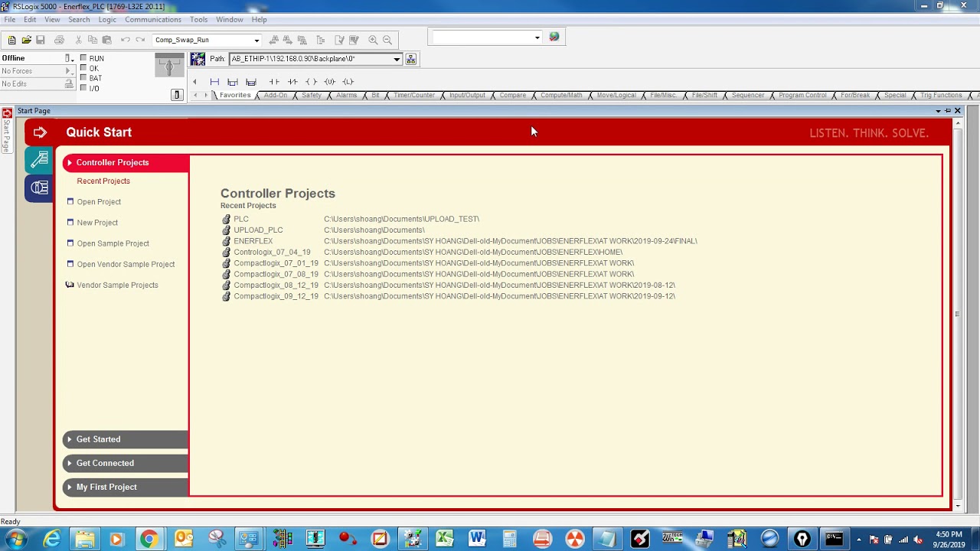Open the Resource Center sidebar icon
The height and width of the screenshot is (551, 980).
pyautogui.click(x=39, y=188)
